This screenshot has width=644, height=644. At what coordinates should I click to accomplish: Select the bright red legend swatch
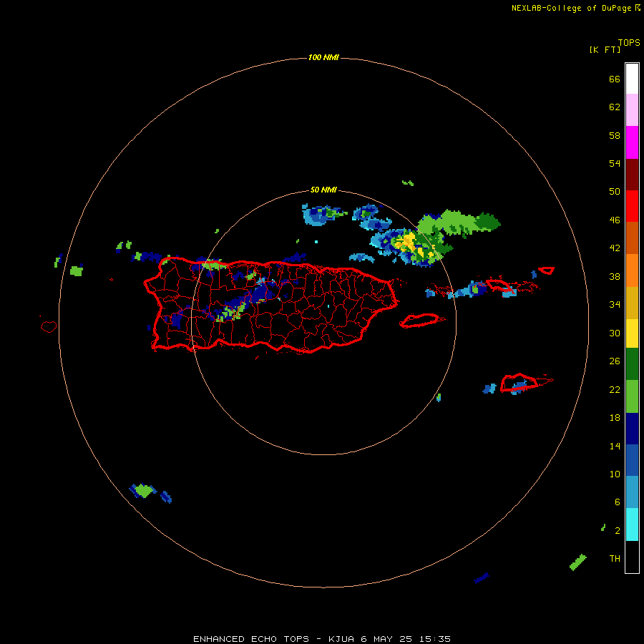pyautogui.click(x=632, y=206)
